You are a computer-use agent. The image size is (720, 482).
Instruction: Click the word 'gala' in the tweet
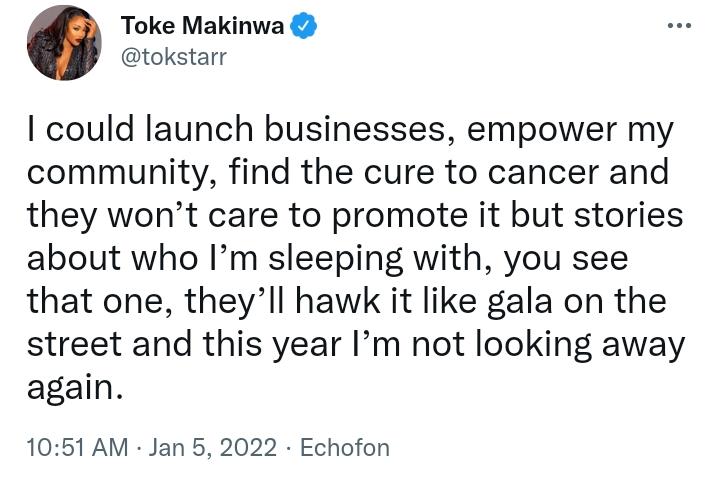click(519, 303)
